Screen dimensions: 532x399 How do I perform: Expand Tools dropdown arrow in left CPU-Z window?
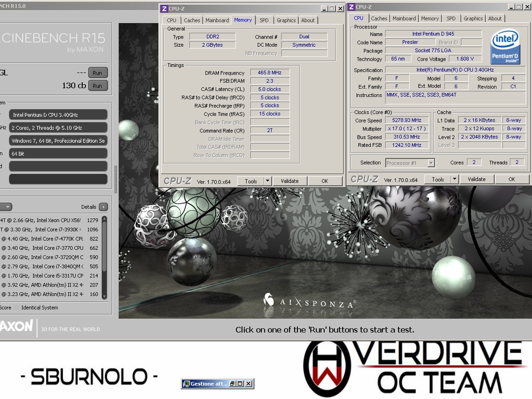(x=267, y=181)
